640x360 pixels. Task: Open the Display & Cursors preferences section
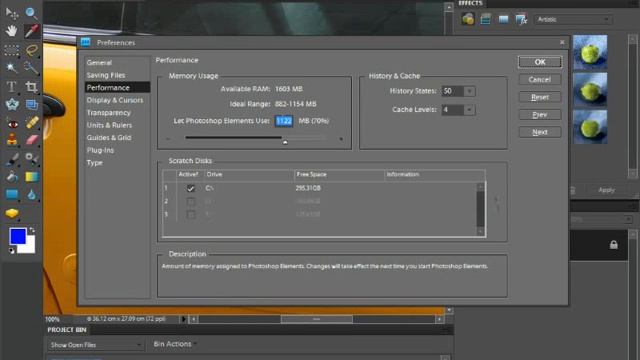coord(115,100)
